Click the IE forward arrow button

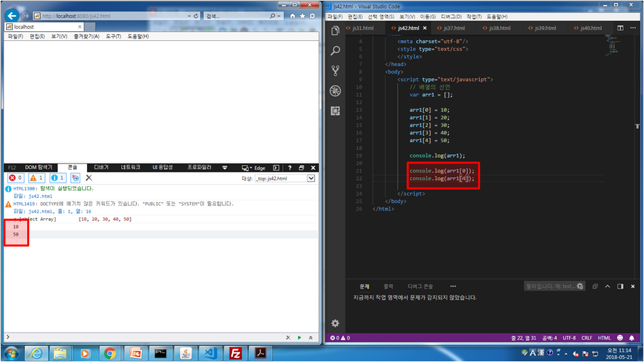point(25,16)
